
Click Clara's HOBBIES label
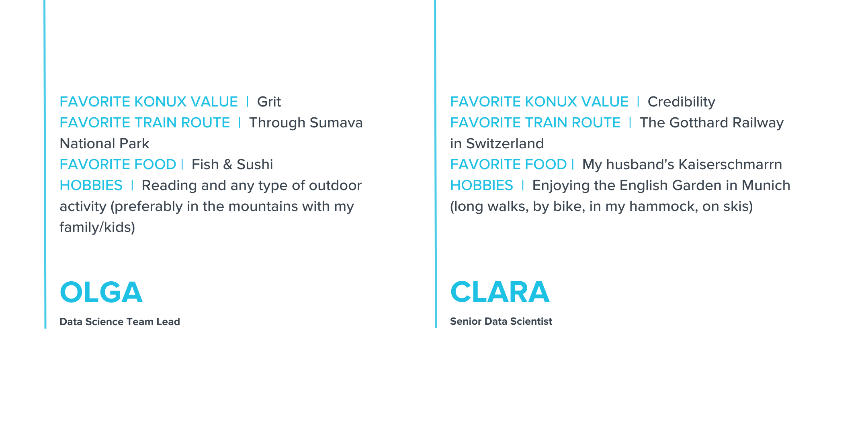coord(481,186)
